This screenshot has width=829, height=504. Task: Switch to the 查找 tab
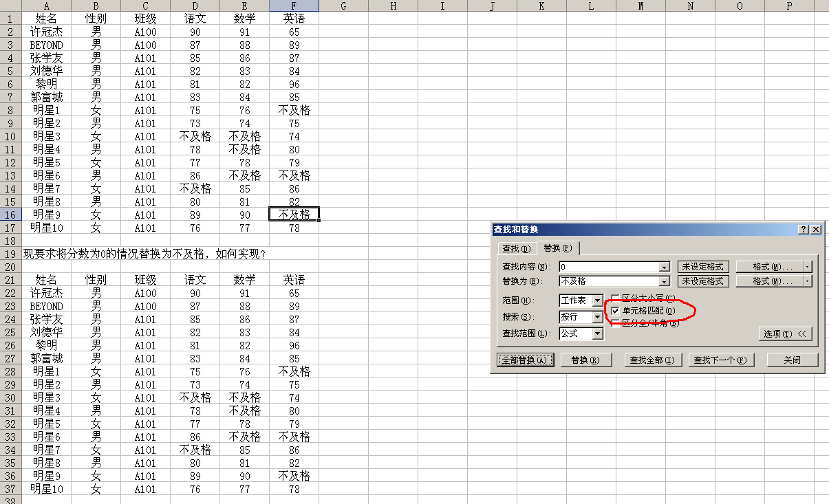click(x=516, y=248)
